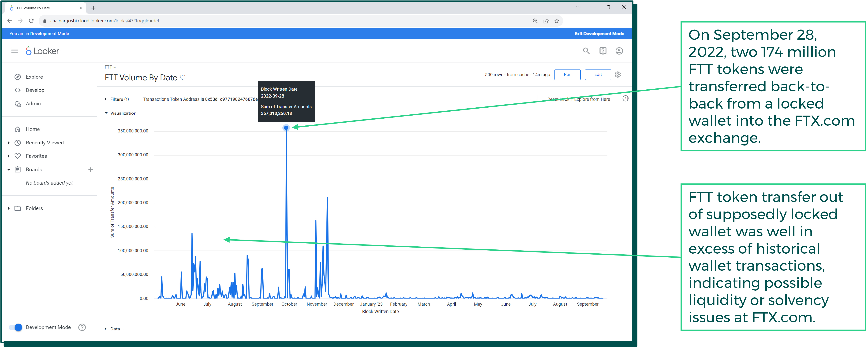
Task: Click the Looker logo
Action: (x=42, y=51)
